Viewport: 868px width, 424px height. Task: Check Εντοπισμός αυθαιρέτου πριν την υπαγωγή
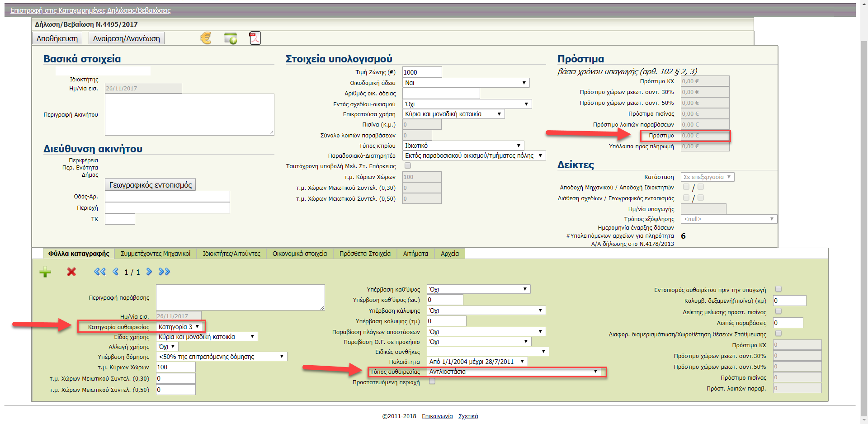[x=778, y=289]
